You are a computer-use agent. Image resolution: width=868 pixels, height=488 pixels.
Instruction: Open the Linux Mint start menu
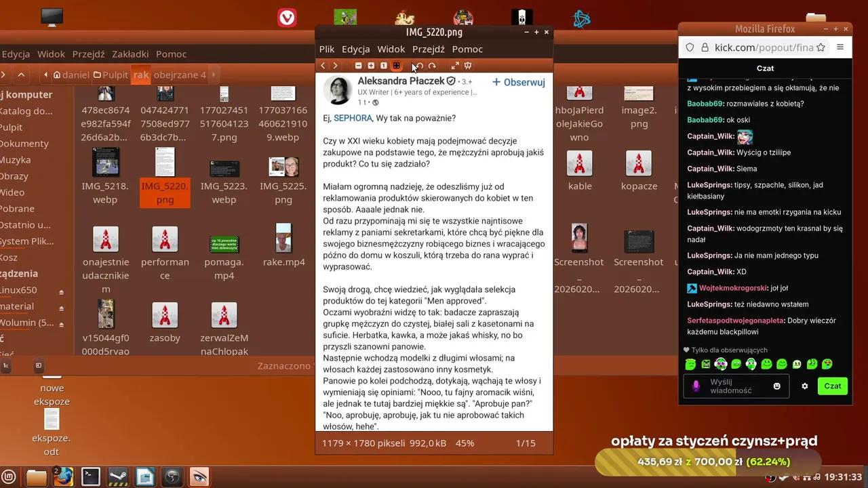[x=9, y=477]
